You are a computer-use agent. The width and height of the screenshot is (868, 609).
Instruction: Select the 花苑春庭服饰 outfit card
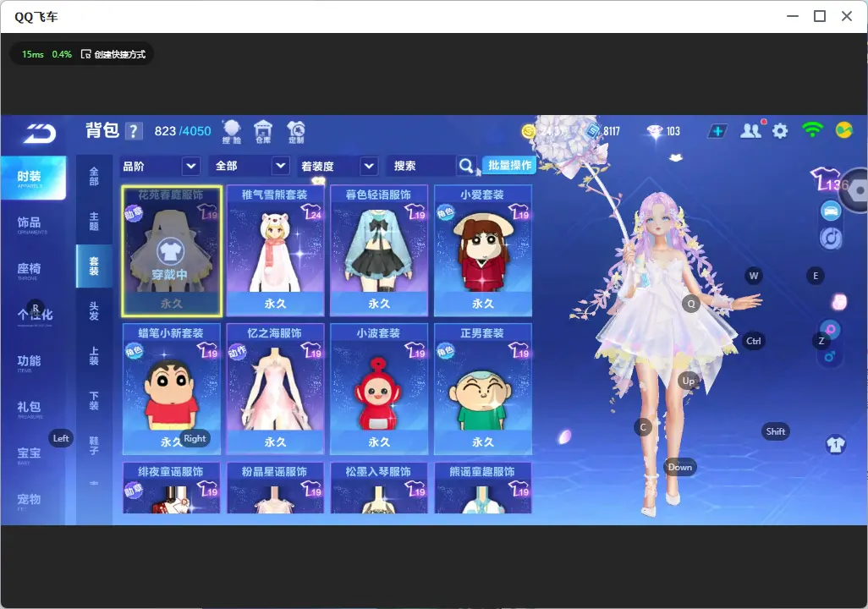(x=172, y=251)
